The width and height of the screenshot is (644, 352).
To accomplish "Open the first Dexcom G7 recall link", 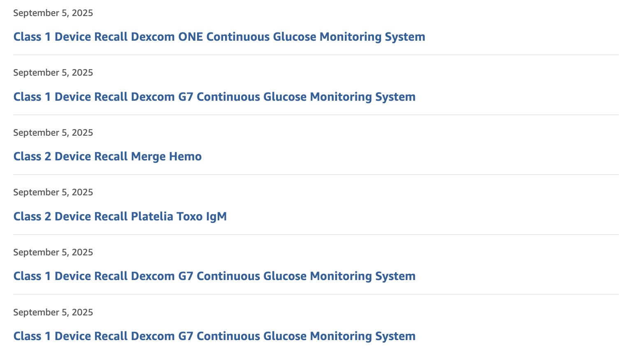I will pyautogui.click(x=214, y=97).
